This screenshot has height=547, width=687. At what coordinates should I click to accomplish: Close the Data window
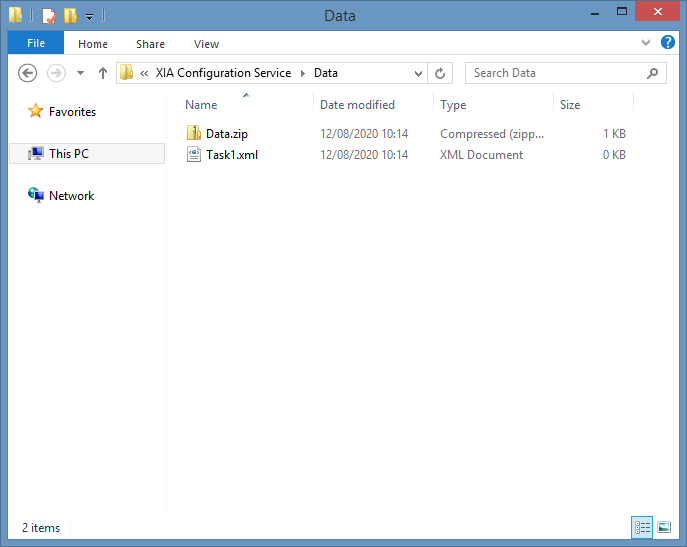click(x=657, y=12)
